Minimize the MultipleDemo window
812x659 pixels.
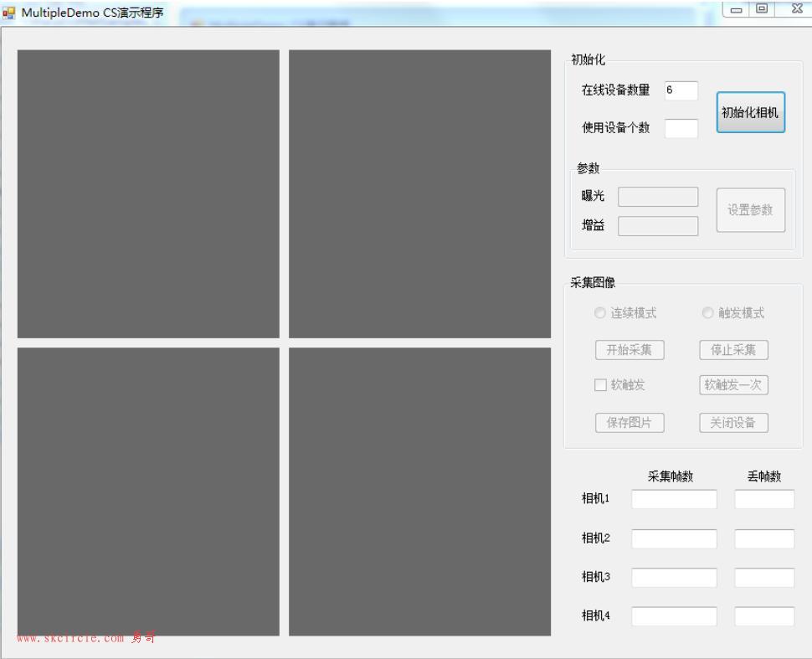pyautogui.click(x=736, y=9)
